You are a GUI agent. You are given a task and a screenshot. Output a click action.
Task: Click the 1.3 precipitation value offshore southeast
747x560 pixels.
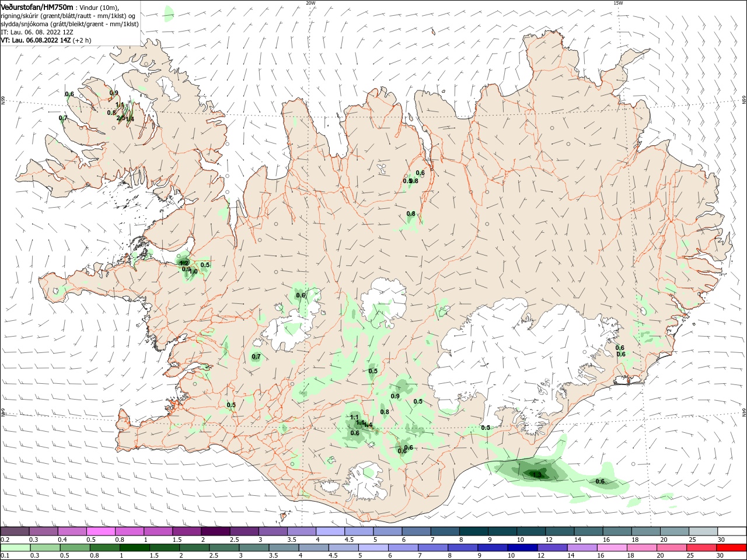[537, 475]
